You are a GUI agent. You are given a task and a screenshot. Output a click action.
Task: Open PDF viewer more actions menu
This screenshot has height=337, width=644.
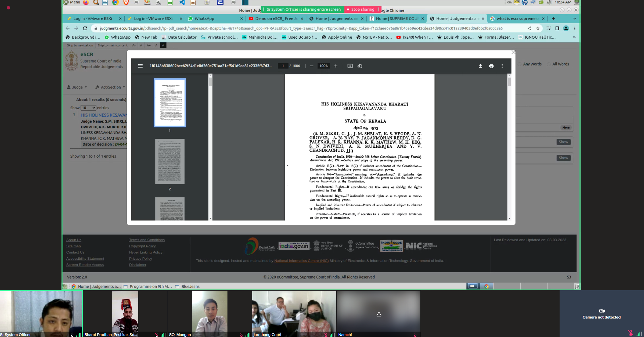coord(502,66)
